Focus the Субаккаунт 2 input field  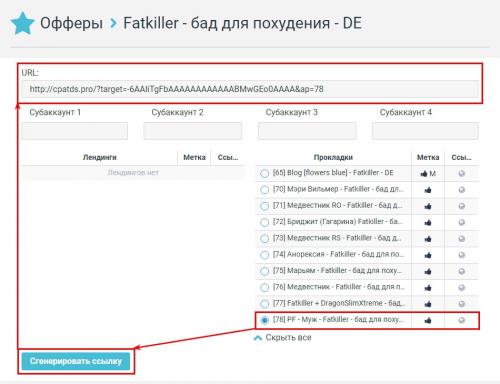(193, 131)
